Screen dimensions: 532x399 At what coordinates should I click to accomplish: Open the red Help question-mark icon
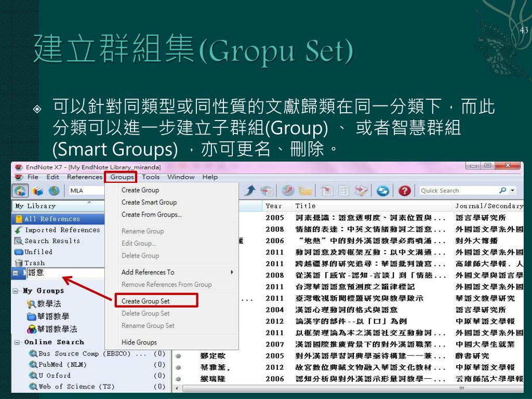404,191
